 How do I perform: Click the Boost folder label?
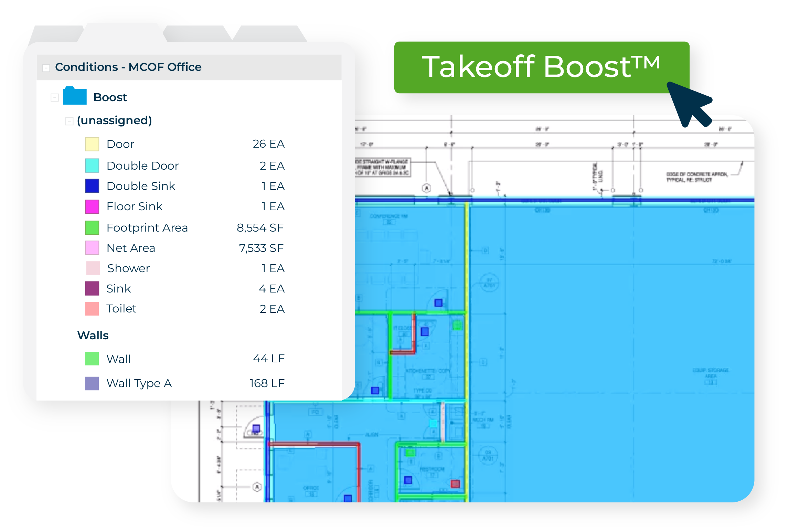pos(110,97)
